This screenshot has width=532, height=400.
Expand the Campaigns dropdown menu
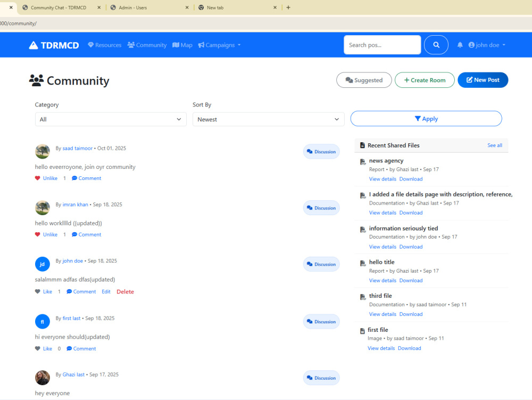[220, 45]
